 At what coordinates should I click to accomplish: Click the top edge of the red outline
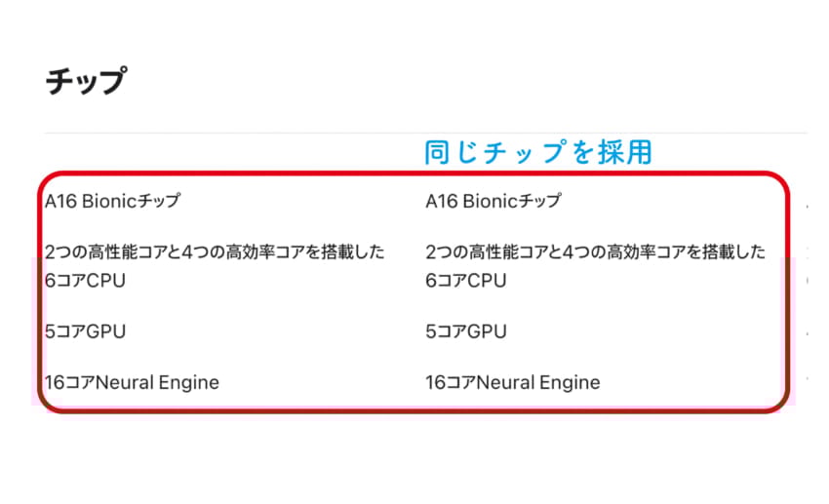tap(410, 174)
